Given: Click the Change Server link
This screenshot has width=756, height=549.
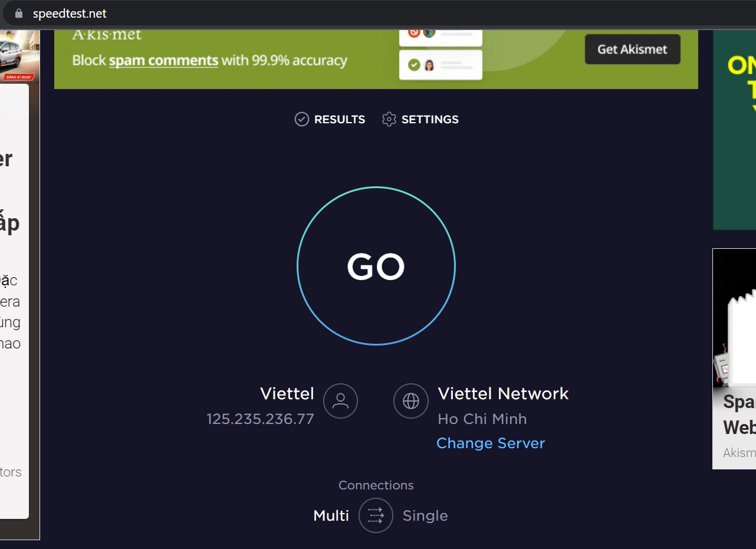Looking at the screenshot, I should tap(491, 443).
